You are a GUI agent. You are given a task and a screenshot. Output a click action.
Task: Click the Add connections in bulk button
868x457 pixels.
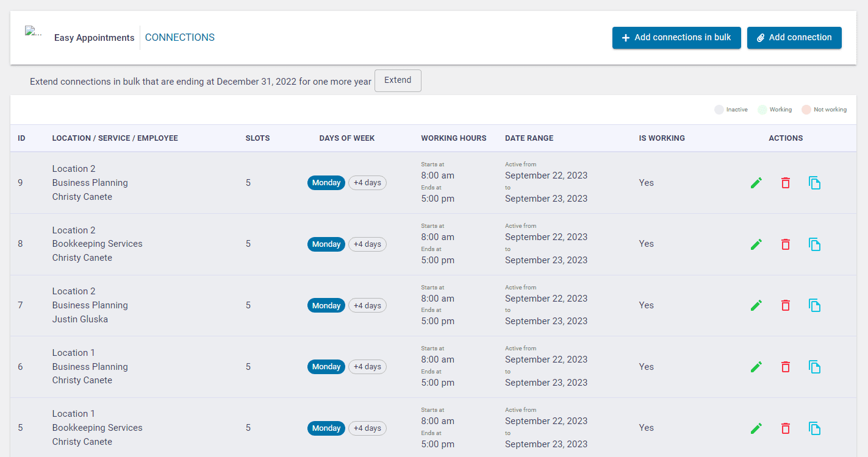coord(676,38)
